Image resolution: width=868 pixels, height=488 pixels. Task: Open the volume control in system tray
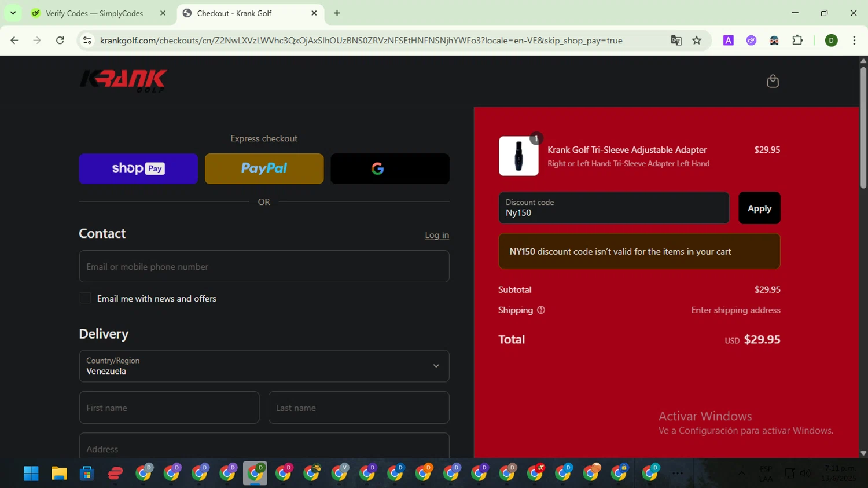point(806,474)
